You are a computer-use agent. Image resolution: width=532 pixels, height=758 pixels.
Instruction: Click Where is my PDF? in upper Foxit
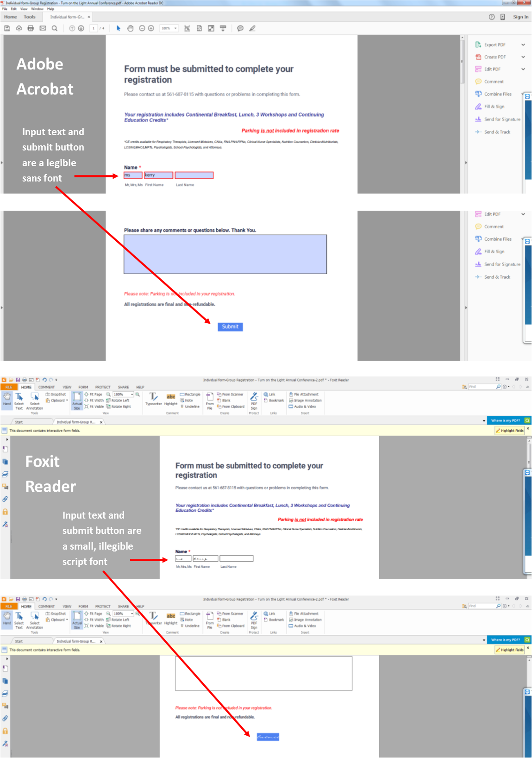[x=505, y=420]
